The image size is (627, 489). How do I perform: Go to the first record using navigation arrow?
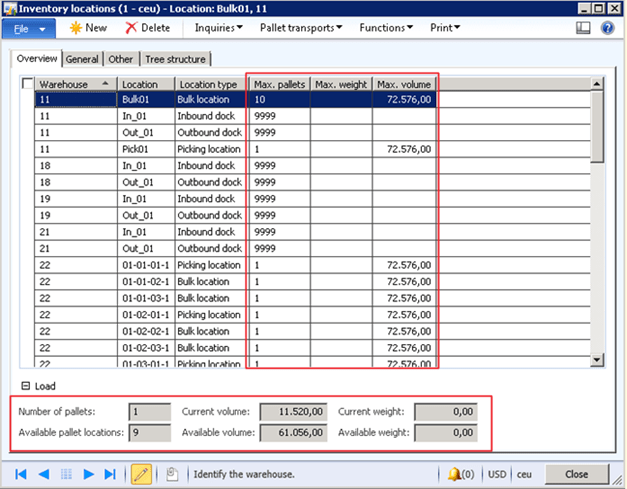20,473
